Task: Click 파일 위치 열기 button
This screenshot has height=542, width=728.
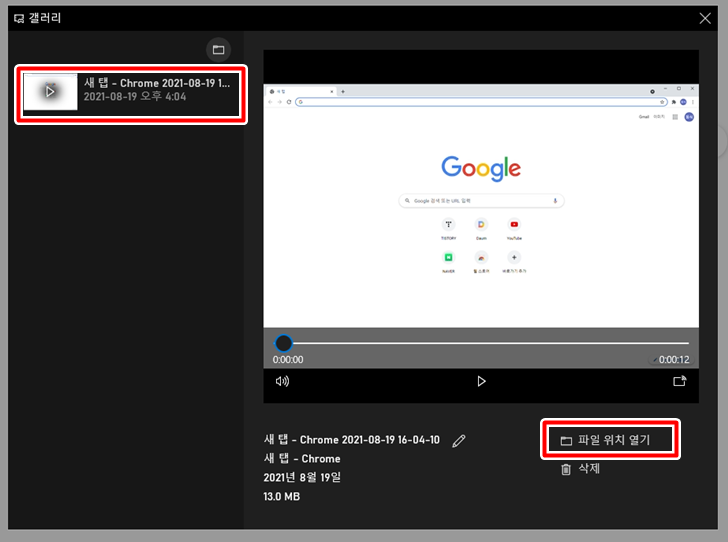Action: [x=610, y=440]
